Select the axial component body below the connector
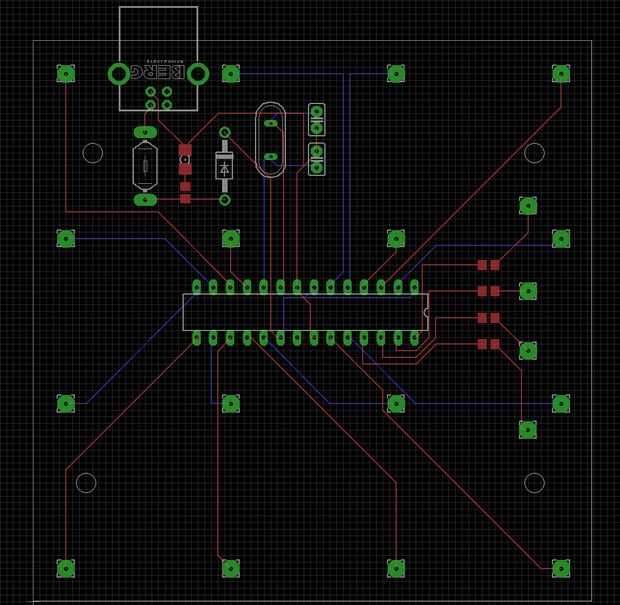The width and height of the screenshot is (620, 605). (146, 166)
